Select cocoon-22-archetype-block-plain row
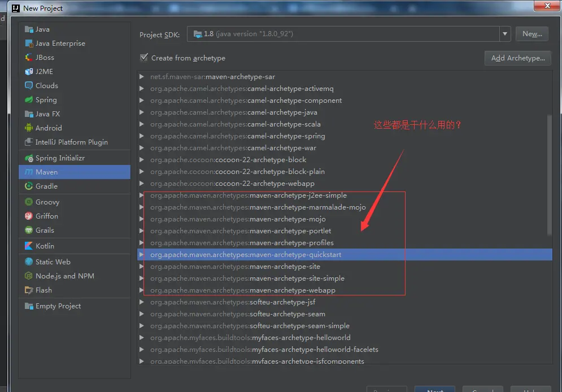Screen dimensions: 562x392 pyautogui.click(x=345, y=172)
